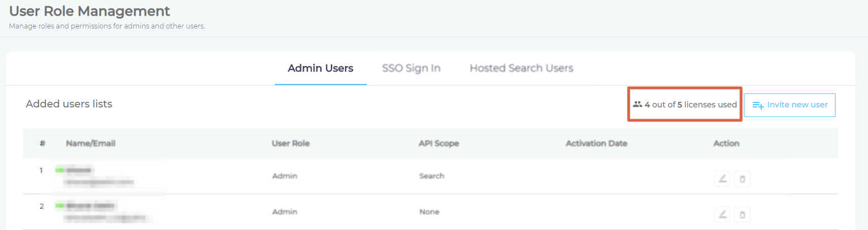868x230 pixels.
Task: Click the '4 out of 5 licenses used' text
Action: [690, 105]
